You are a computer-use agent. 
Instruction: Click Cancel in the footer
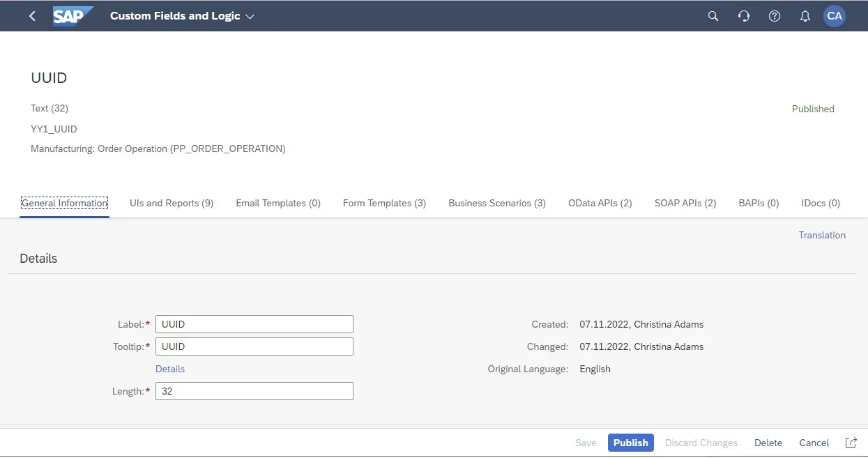[814, 443]
